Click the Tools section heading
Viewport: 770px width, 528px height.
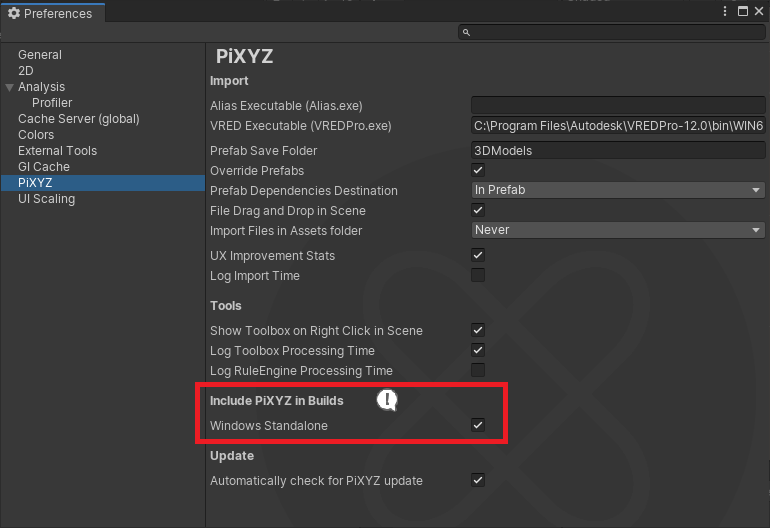(x=226, y=306)
